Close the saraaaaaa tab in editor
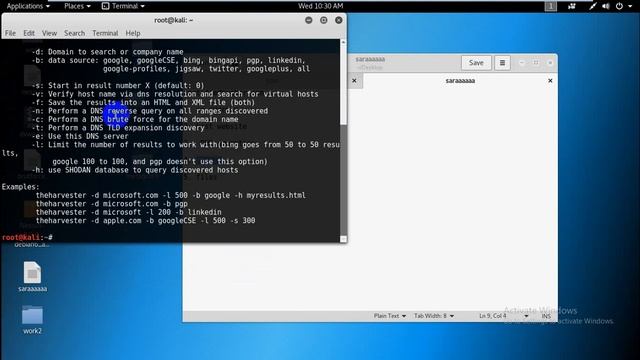This screenshot has width=640, height=360. tap(550, 81)
